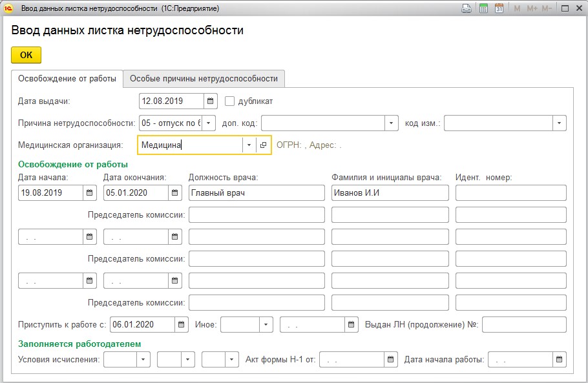588x383 pixels.
Task: Open the код изм. dropdown list
Action: tap(560, 123)
